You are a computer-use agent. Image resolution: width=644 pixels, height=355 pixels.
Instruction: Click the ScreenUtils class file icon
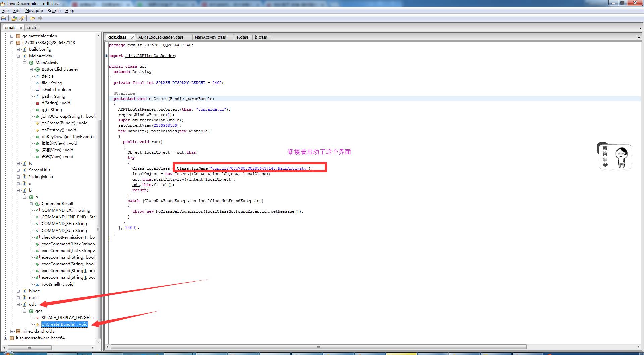(24, 170)
